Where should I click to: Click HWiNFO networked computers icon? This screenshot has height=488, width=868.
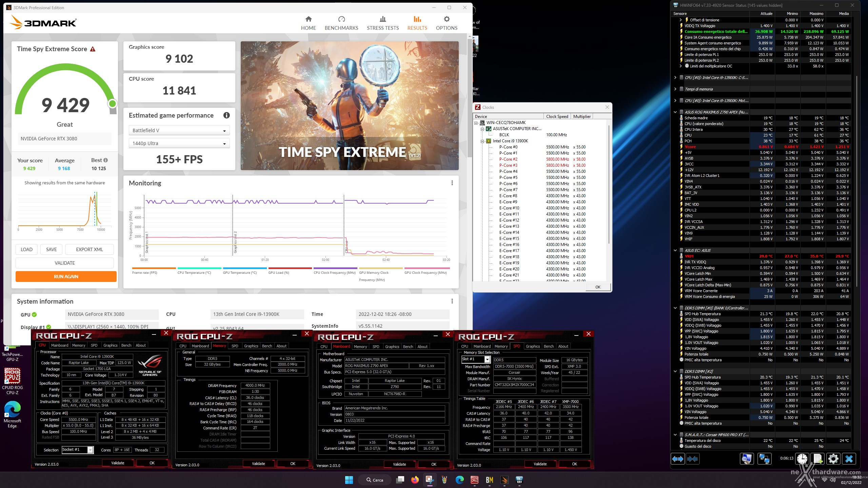pyautogui.click(x=764, y=459)
